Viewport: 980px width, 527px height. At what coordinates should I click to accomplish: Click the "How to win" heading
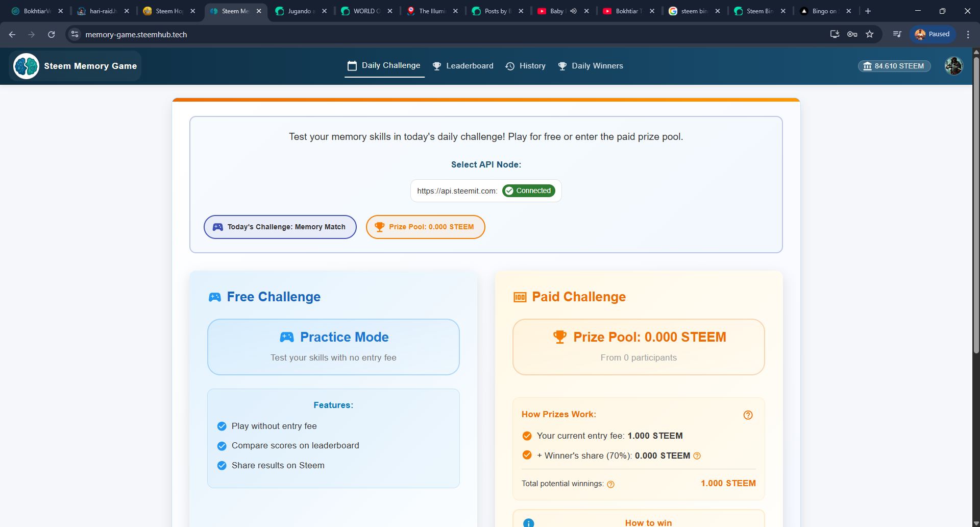[648, 522]
